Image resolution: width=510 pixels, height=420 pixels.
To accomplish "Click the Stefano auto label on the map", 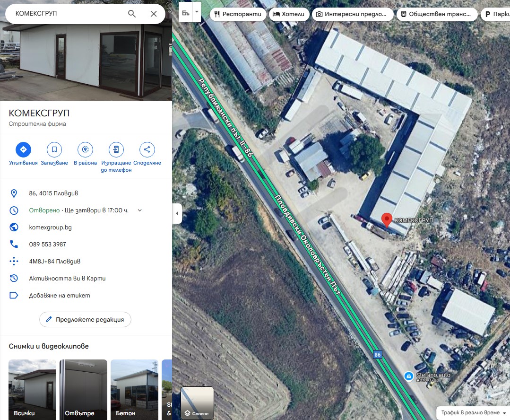I will (x=433, y=375).
